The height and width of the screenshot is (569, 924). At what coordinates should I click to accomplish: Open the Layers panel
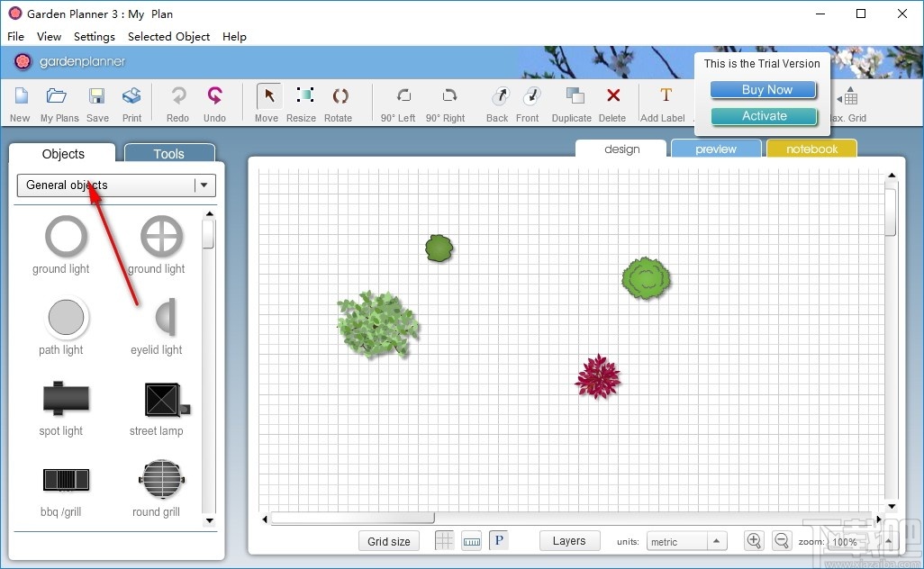569,540
